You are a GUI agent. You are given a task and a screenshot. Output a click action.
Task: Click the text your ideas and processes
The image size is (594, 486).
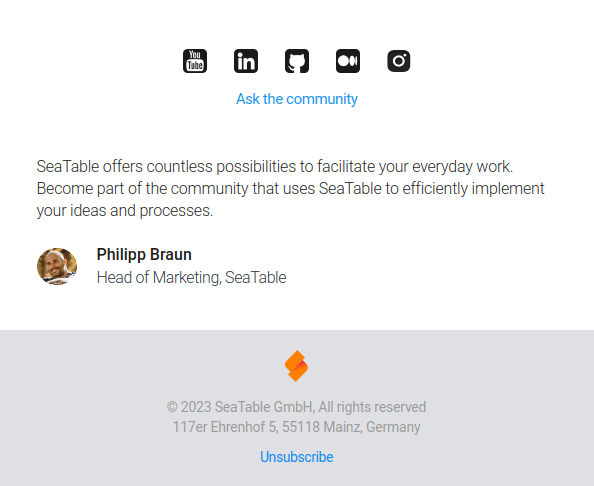click(125, 211)
